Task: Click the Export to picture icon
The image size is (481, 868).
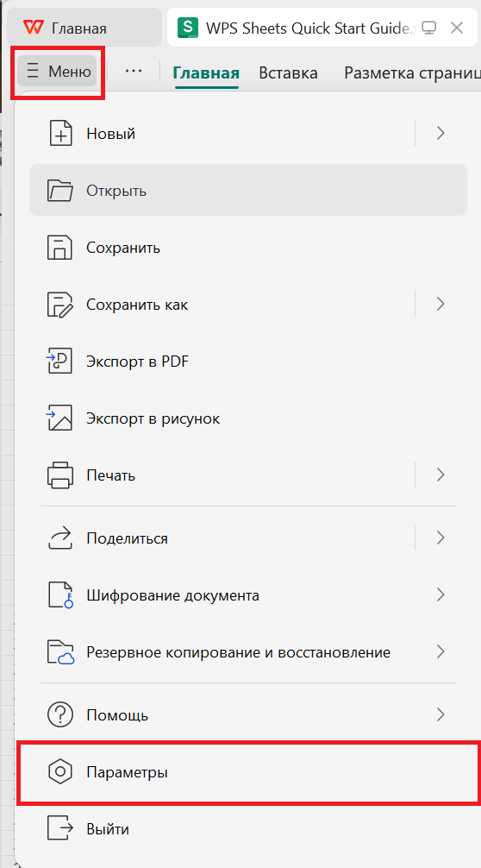Action: pyautogui.click(x=60, y=418)
